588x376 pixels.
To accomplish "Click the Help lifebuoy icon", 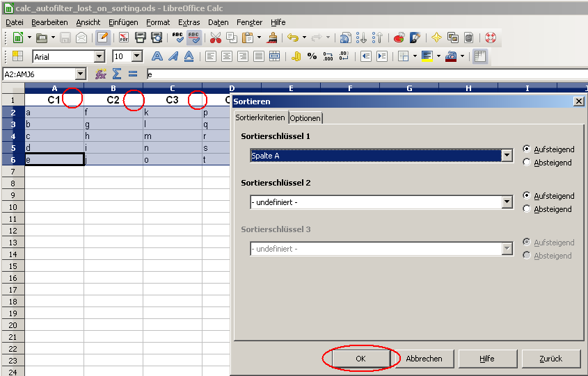I will tap(490, 38).
